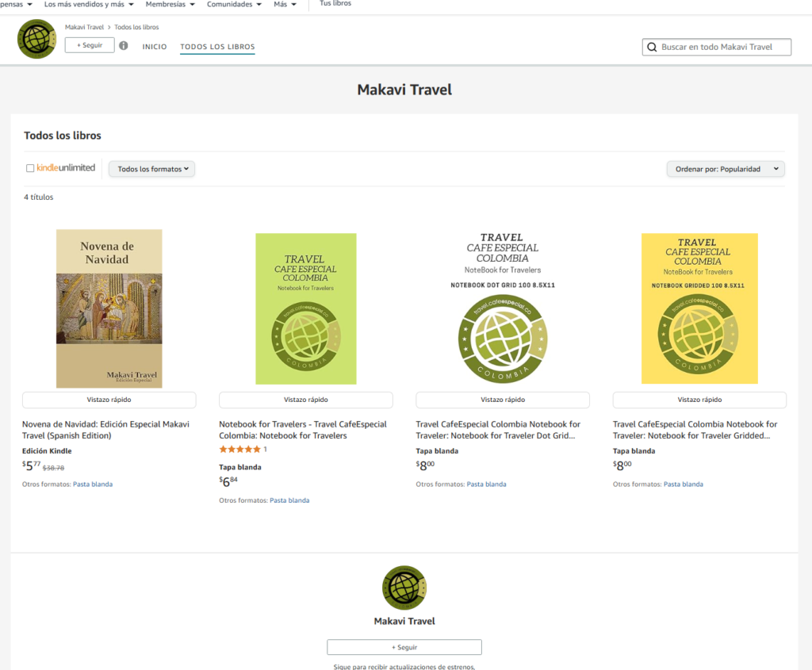The height and width of the screenshot is (670, 812).
Task: Toggle the Kindle Unlimited checkbox
Action: (x=30, y=168)
